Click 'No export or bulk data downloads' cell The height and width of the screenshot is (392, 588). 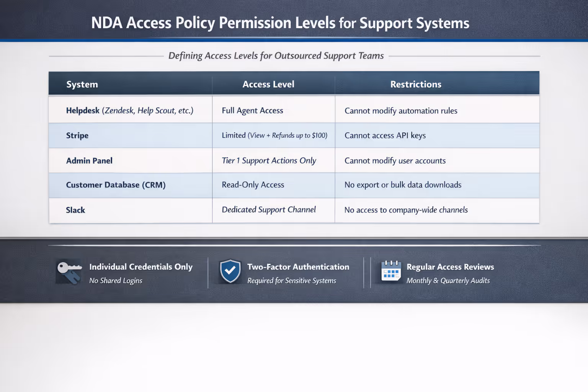click(437, 185)
